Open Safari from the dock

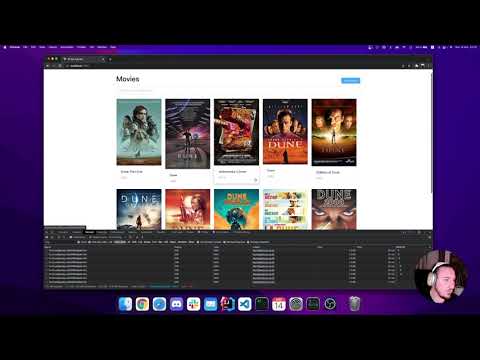[159, 304]
